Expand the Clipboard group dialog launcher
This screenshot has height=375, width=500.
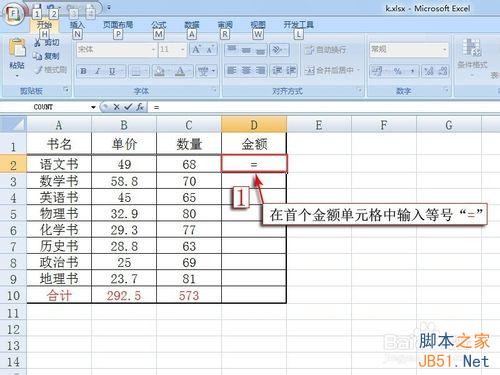(66, 90)
